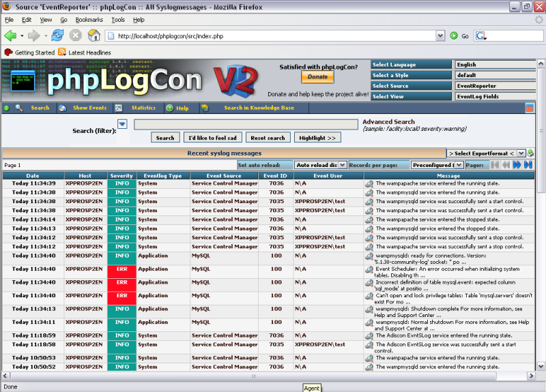Click detail icon for Shutdown complete message

(x=369, y=310)
